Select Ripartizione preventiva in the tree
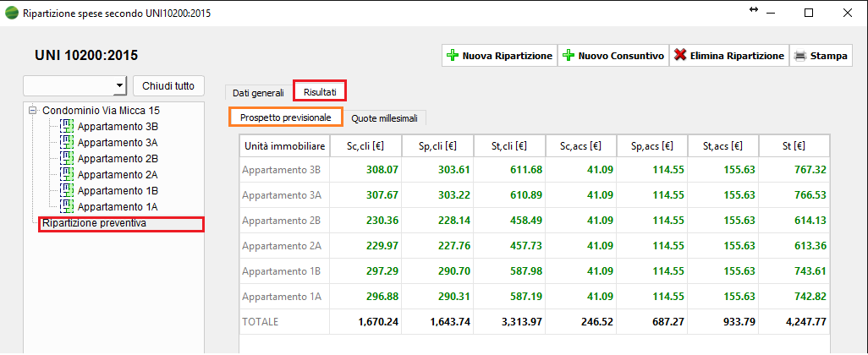868x355 pixels. tap(95, 224)
